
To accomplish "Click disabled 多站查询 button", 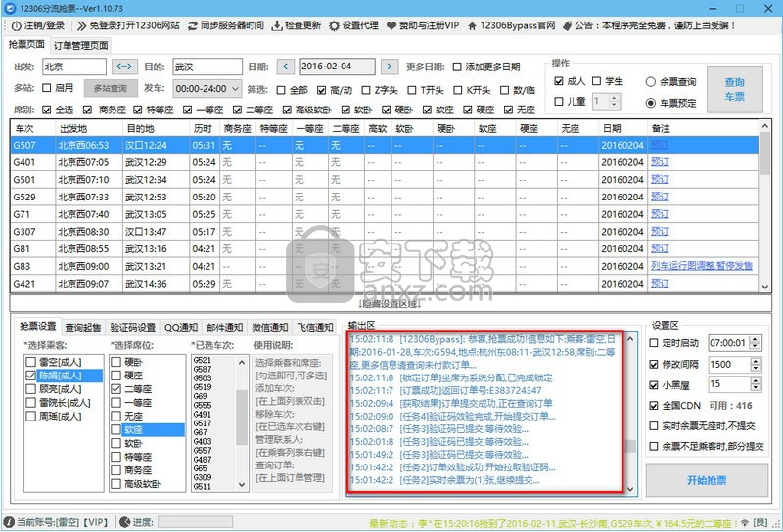I will (110, 88).
